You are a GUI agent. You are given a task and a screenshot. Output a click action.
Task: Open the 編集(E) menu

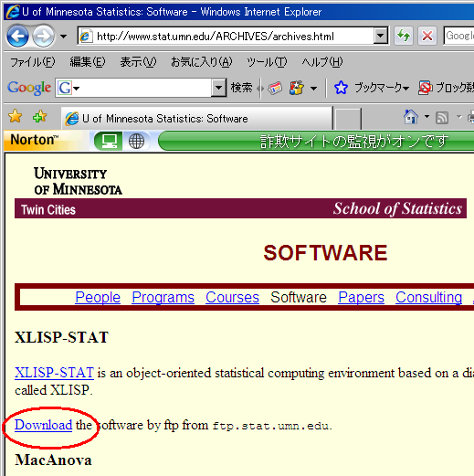tap(88, 62)
